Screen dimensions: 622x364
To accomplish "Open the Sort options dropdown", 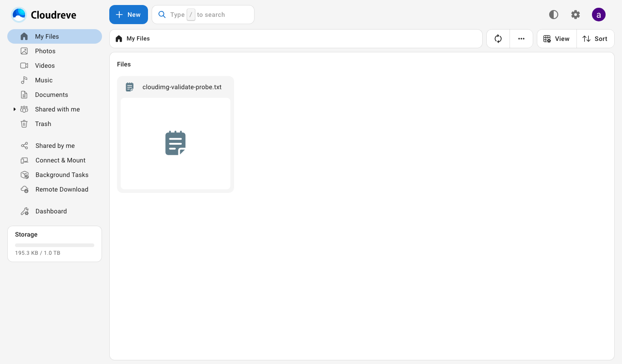I will click(x=595, y=39).
